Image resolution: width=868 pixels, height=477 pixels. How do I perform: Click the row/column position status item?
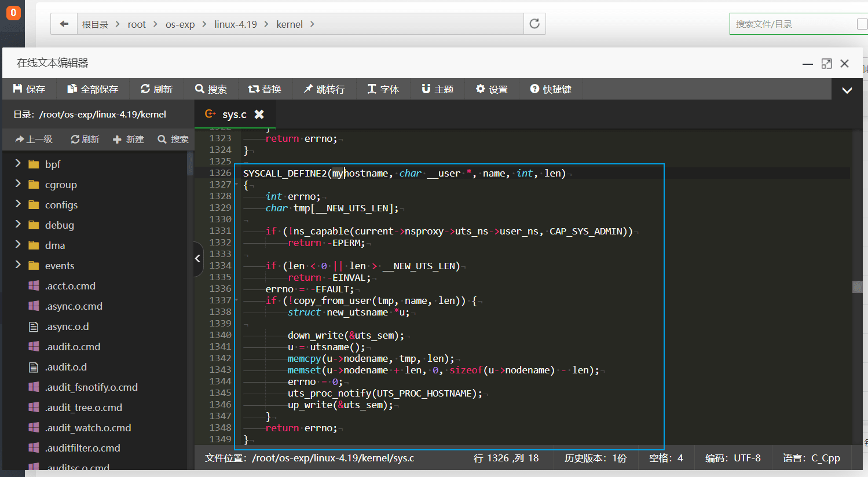point(506,458)
